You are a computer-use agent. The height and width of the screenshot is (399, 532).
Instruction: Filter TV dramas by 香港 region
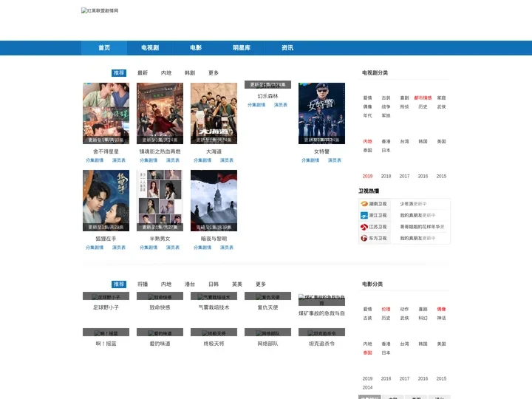386,141
